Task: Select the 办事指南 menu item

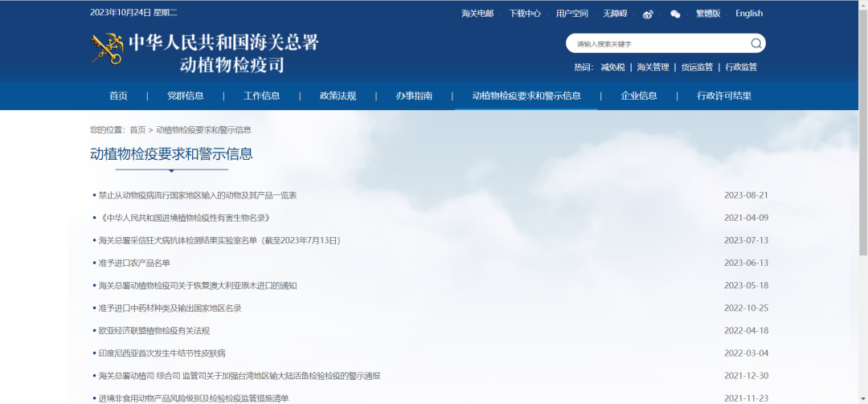Action: [414, 96]
